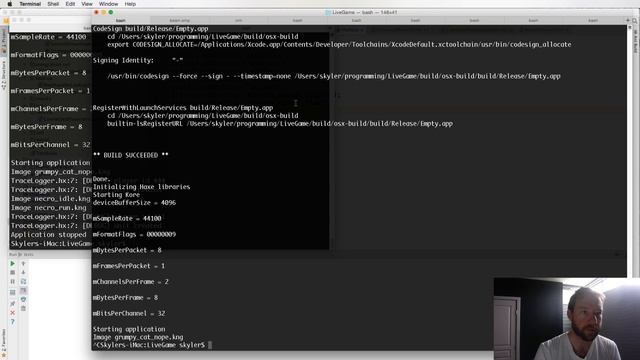The height and width of the screenshot is (360, 640).
Task: Switch to the vim tab in Terminal
Action: [238, 20]
